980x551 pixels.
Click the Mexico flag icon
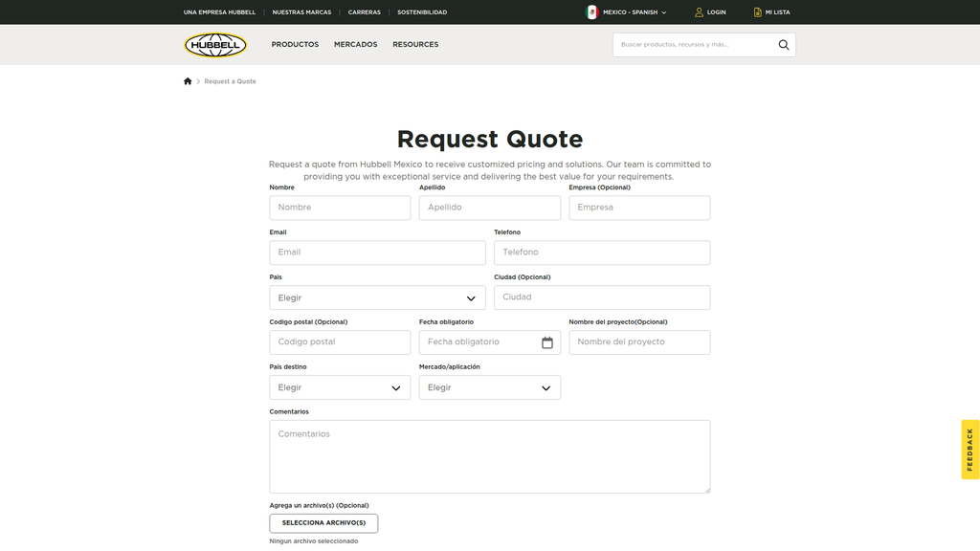click(591, 11)
